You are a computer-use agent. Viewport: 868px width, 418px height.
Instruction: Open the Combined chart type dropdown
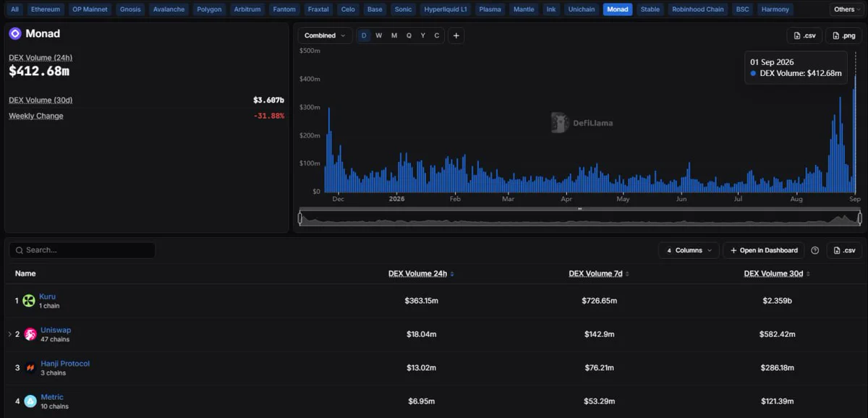[325, 35]
